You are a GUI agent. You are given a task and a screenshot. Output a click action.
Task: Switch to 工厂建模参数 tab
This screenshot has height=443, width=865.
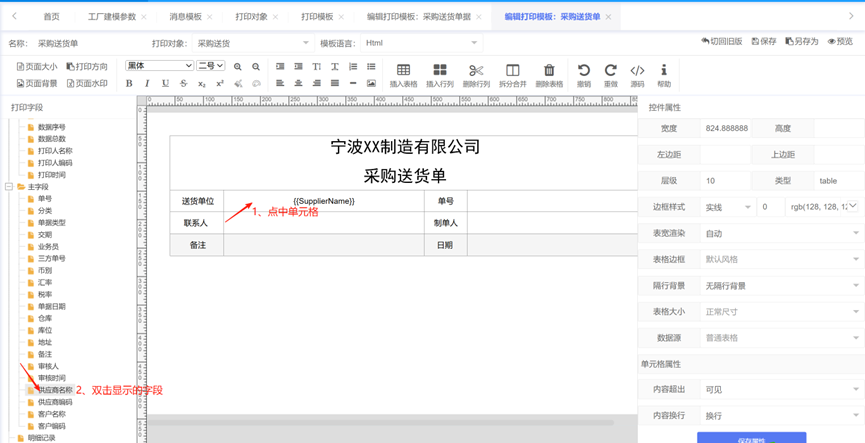112,17
